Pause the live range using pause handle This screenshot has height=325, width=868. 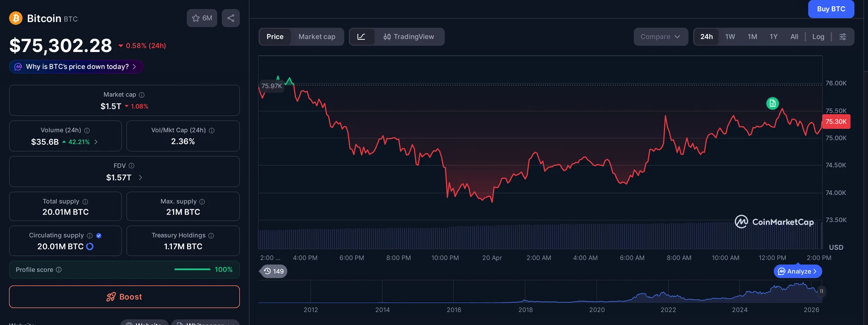pyautogui.click(x=821, y=291)
